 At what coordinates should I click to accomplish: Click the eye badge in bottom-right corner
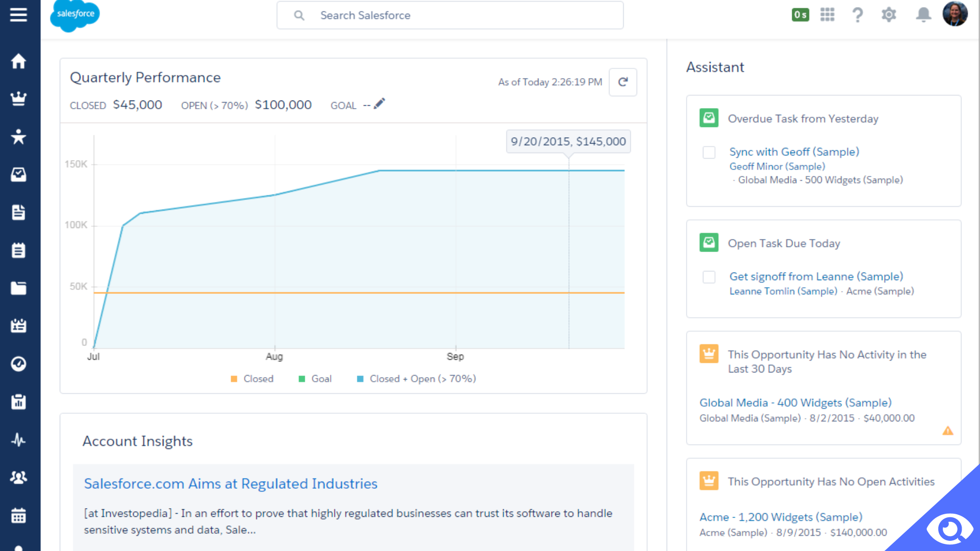pyautogui.click(x=949, y=529)
